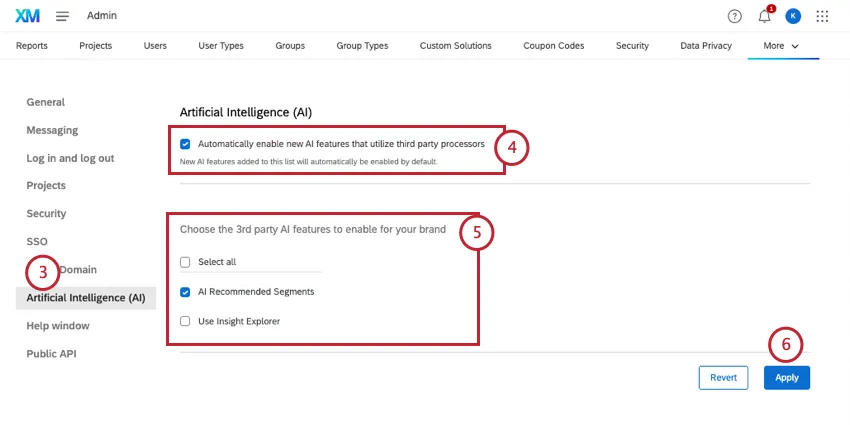Go to the Data Privacy tab

point(706,46)
